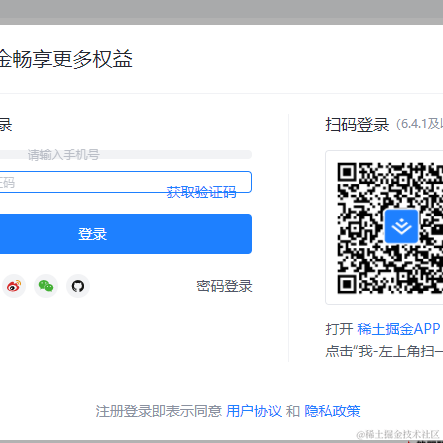Click the blue 登录 button
The width and height of the screenshot is (443, 443).
coord(126,234)
